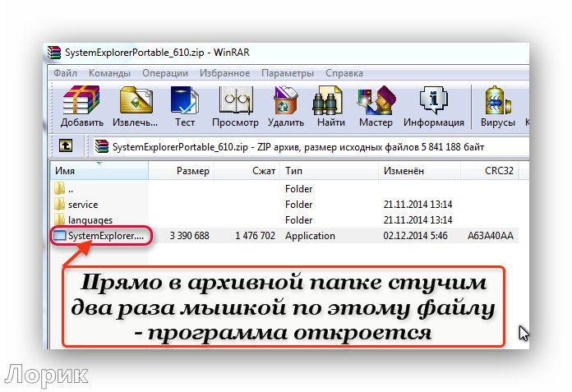
Task: Open the Найти (Find) binoculars tool
Action: (x=328, y=100)
